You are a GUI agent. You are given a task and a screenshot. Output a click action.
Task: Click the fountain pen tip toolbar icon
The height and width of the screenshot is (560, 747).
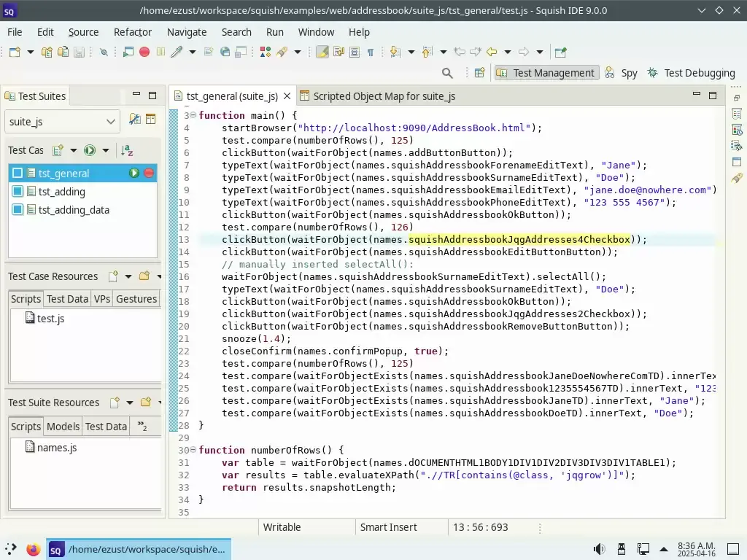(282, 52)
